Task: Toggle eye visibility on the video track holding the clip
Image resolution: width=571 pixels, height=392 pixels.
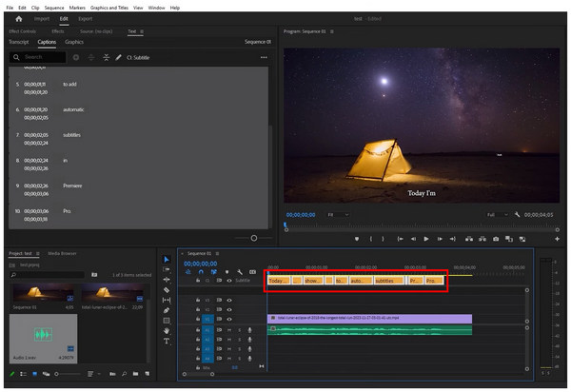Action: (x=229, y=319)
